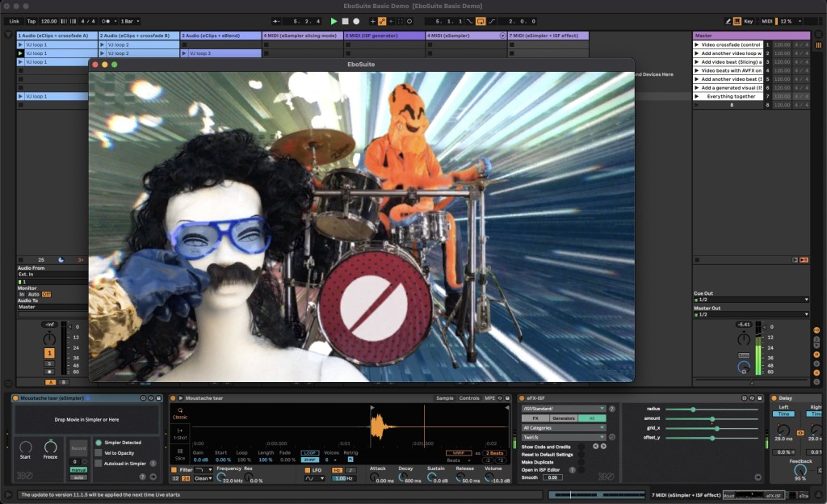Switch Simpler to 1-Shot mode
Viewport: 827px width, 504px height.
point(180,433)
